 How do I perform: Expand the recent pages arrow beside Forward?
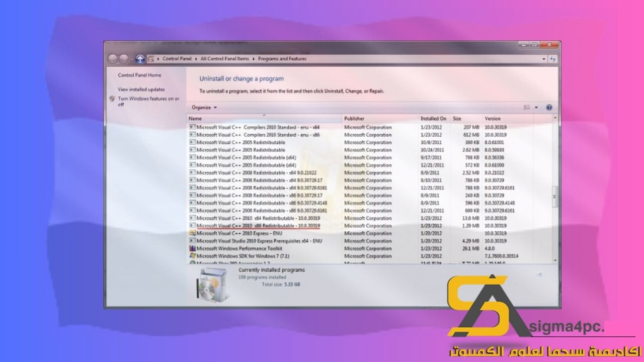click(x=132, y=59)
